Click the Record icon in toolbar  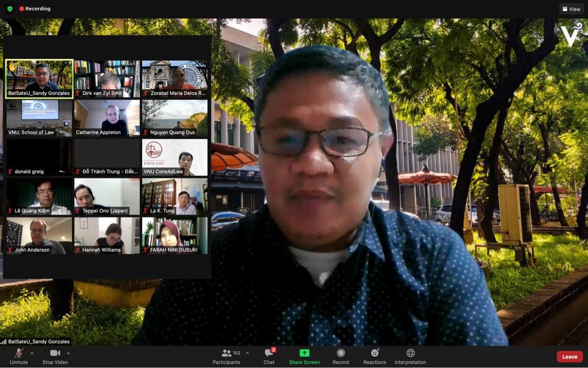click(x=340, y=353)
